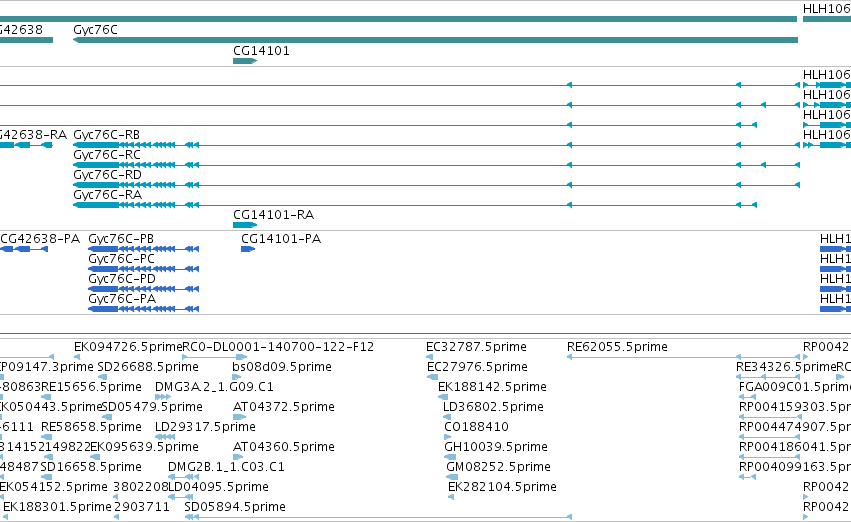Select the DMG3A.2_1.G09.C1 label
851x522 pixels.
214,387
